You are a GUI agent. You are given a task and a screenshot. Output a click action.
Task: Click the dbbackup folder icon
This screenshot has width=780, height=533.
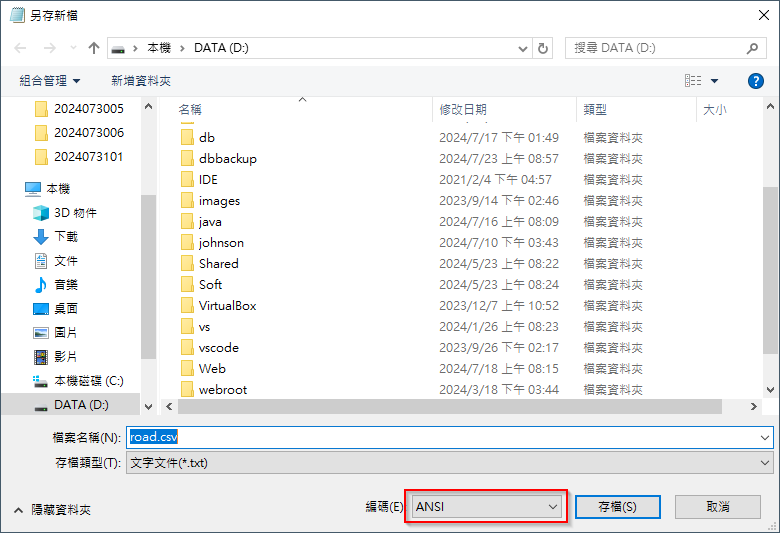click(187, 159)
